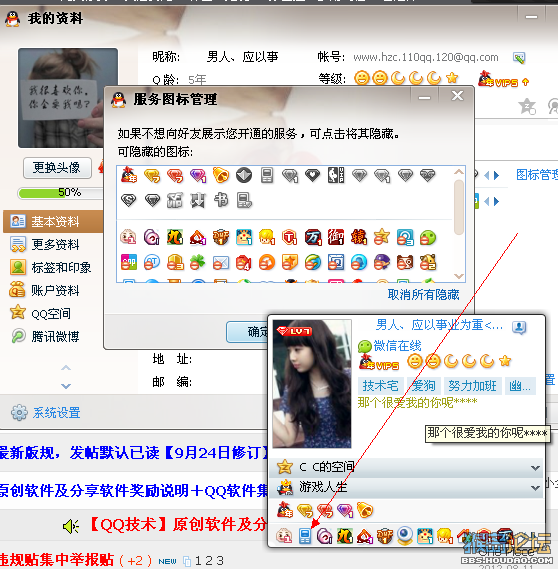Image resolution: width=558 pixels, height=569 pixels.
Task: Click the 技术宅 tag in contact card
Action: click(380, 386)
